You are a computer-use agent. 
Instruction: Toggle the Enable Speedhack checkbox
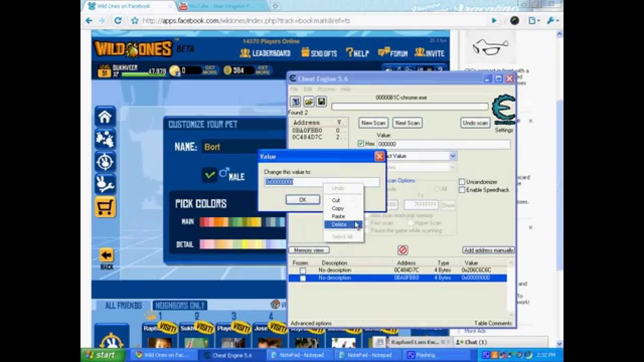pos(462,190)
